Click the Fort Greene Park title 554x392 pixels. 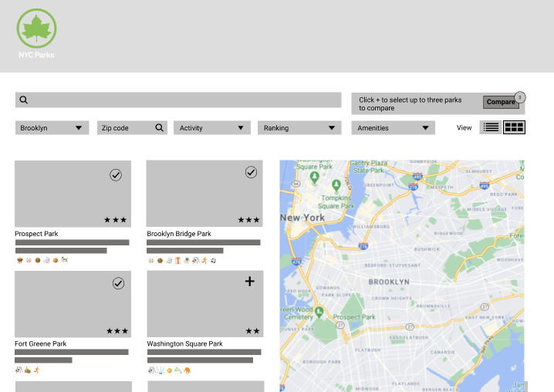[41, 343]
